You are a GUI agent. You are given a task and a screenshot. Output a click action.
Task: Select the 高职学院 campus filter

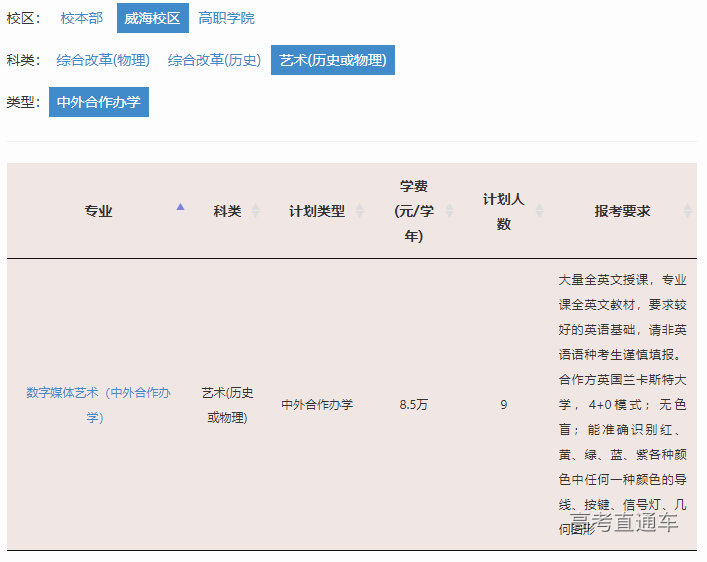[226, 18]
